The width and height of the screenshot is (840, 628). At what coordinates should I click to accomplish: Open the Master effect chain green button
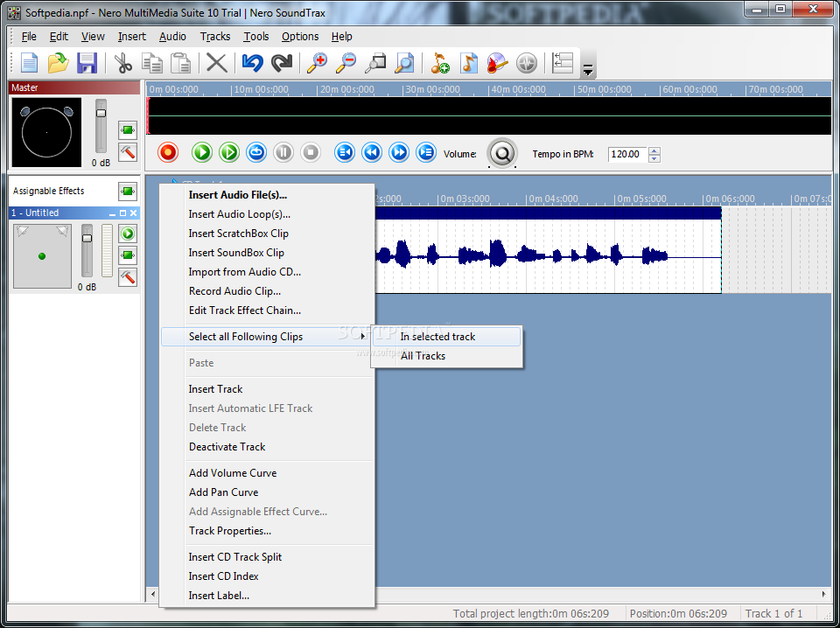[x=128, y=130]
